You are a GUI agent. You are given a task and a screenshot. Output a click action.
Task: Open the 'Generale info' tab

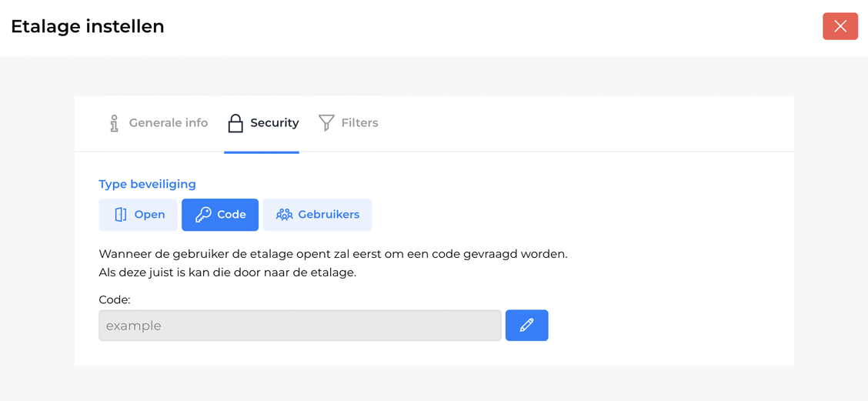point(168,123)
